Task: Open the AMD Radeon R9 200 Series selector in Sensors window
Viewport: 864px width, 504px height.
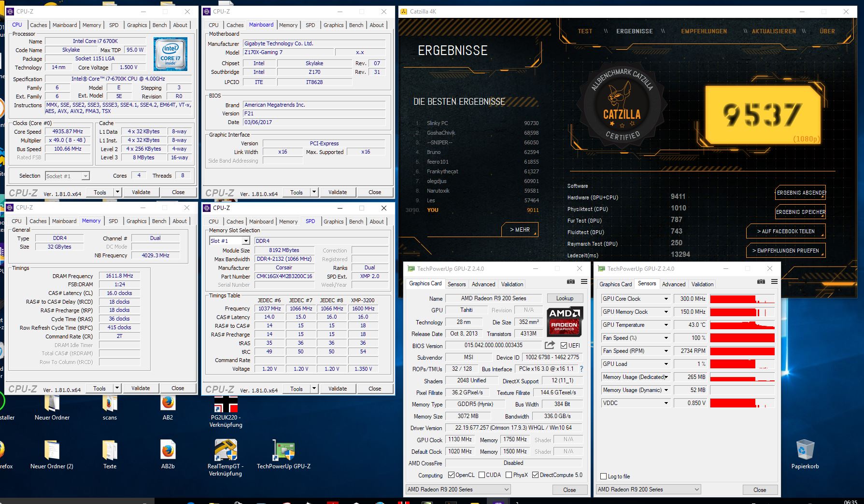Action: tap(648, 490)
